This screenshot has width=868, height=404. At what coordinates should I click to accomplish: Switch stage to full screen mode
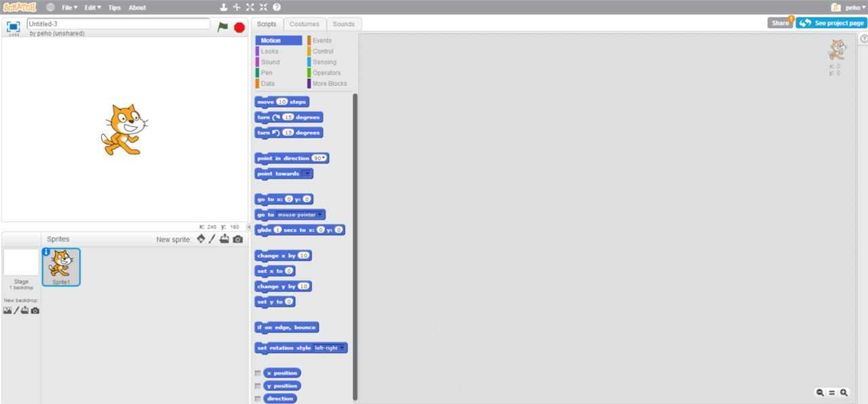pyautogui.click(x=13, y=26)
